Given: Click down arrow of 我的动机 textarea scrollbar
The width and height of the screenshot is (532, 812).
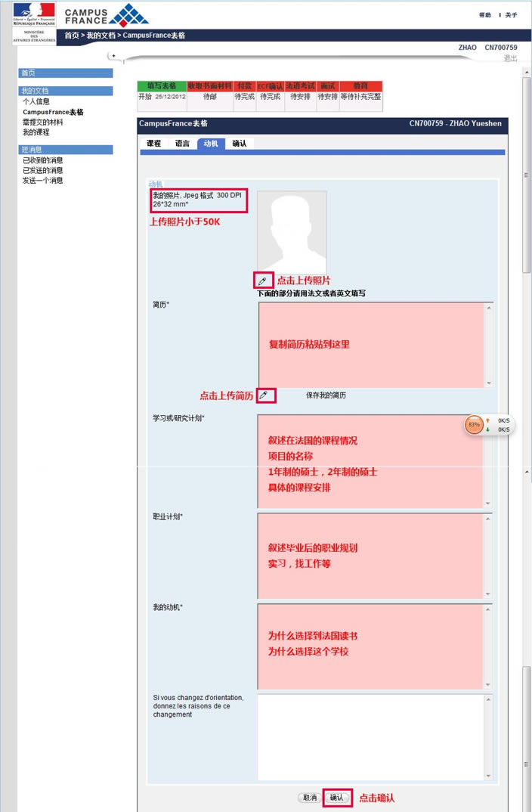Looking at the screenshot, I should coord(488,685).
